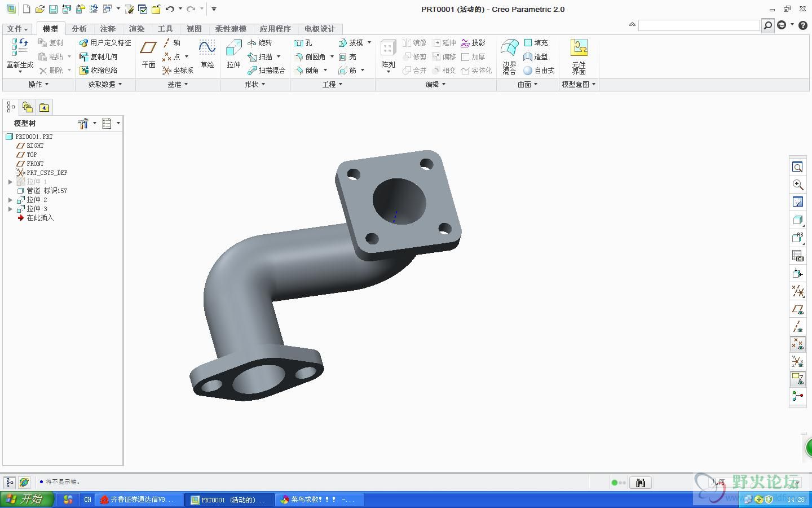The width and height of the screenshot is (812, 508).
Task: Expand 拉伸 1 in the model tree
Action: pyautogui.click(x=10, y=182)
